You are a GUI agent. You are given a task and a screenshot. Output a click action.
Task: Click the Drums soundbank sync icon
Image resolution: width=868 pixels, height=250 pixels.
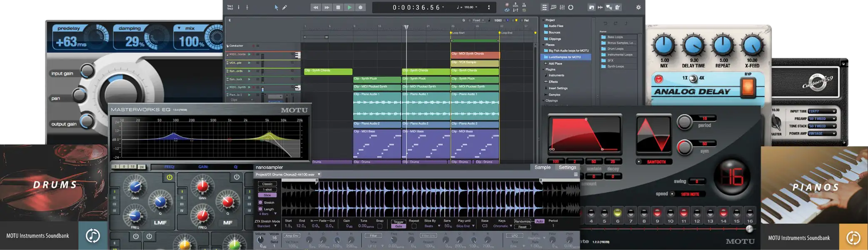(x=92, y=236)
